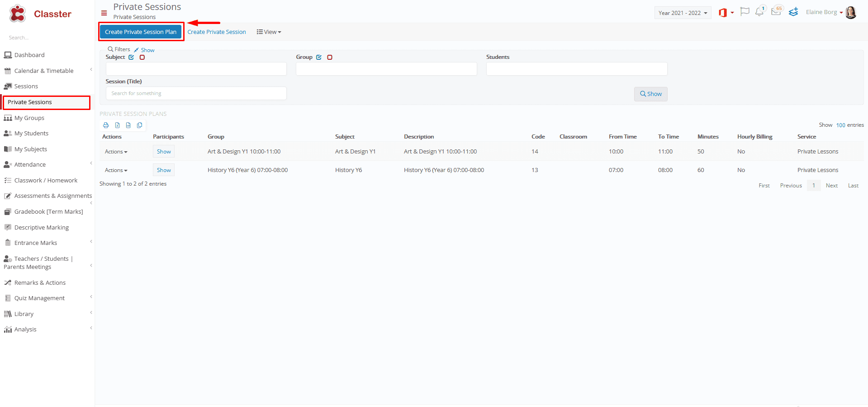The height and width of the screenshot is (407, 868).
Task: Click Session (Title) search field
Action: (x=196, y=93)
